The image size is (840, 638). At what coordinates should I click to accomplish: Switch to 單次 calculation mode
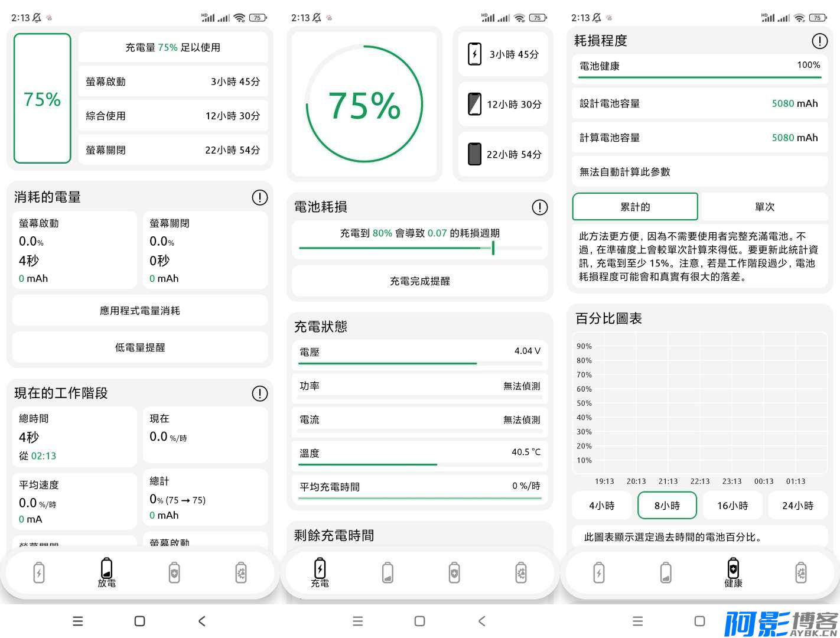click(x=764, y=207)
